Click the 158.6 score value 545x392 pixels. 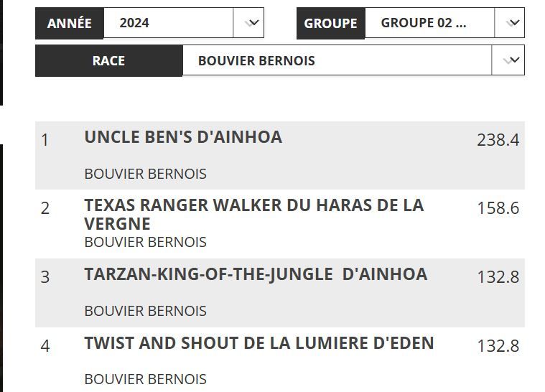[x=498, y=208]
